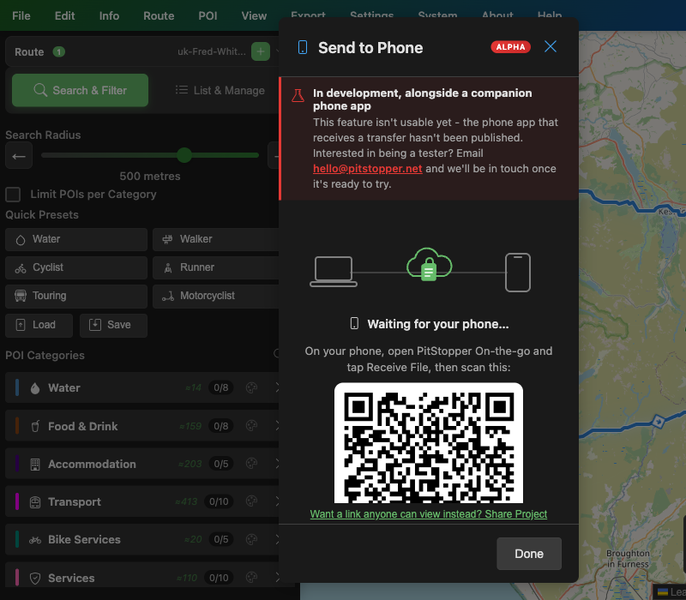
Task: Click the green add route plus button
Action: pos(260,52)
